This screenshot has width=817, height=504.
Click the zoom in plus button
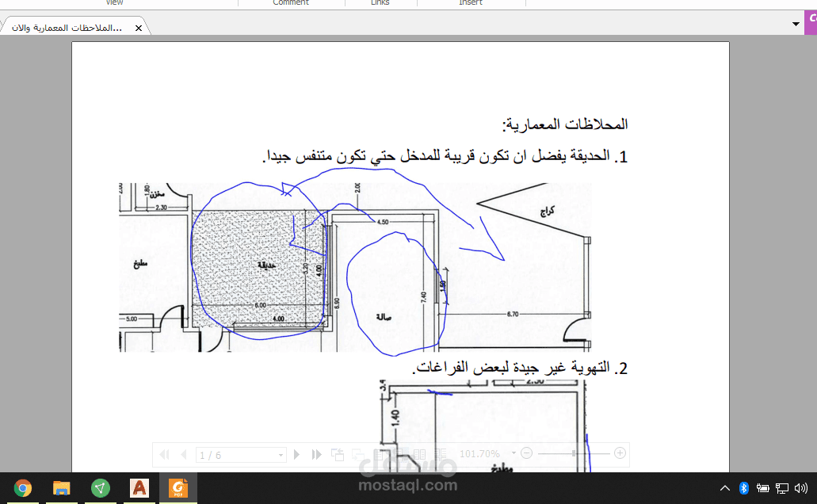619,454
